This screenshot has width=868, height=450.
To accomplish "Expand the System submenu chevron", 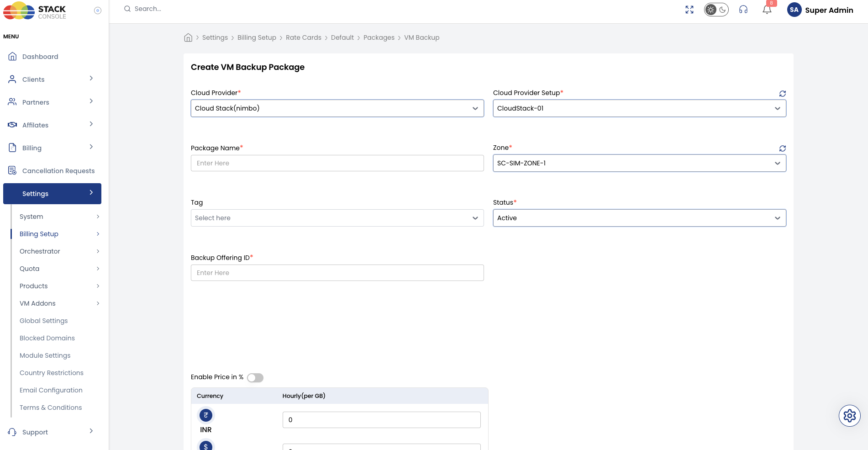I will 98,217.
